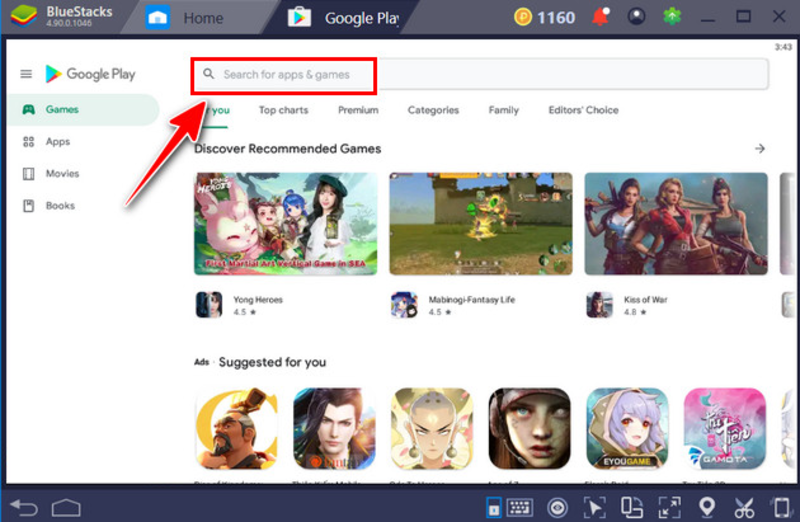Open the Google Play hamburger menu
This screenshot has height=522, width=800.
click(x=26, y=74)
